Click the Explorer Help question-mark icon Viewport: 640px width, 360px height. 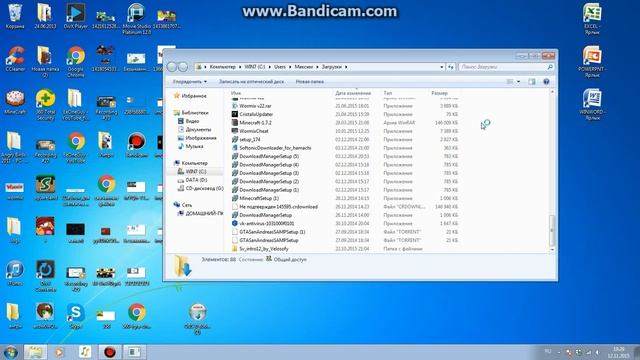click(x=546, y=82)
